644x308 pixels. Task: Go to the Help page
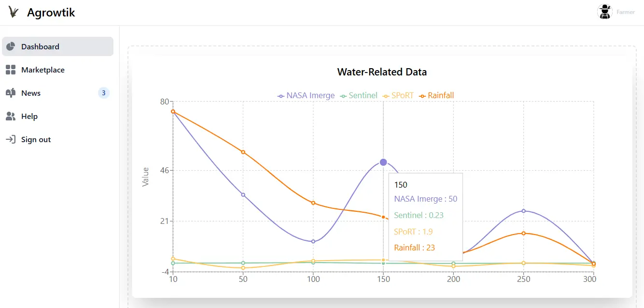pyautogui.click(x=29, y=116)
